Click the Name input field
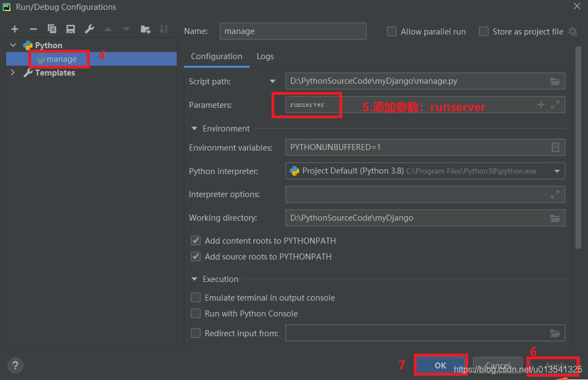The image size is (588, 380). 293,31
